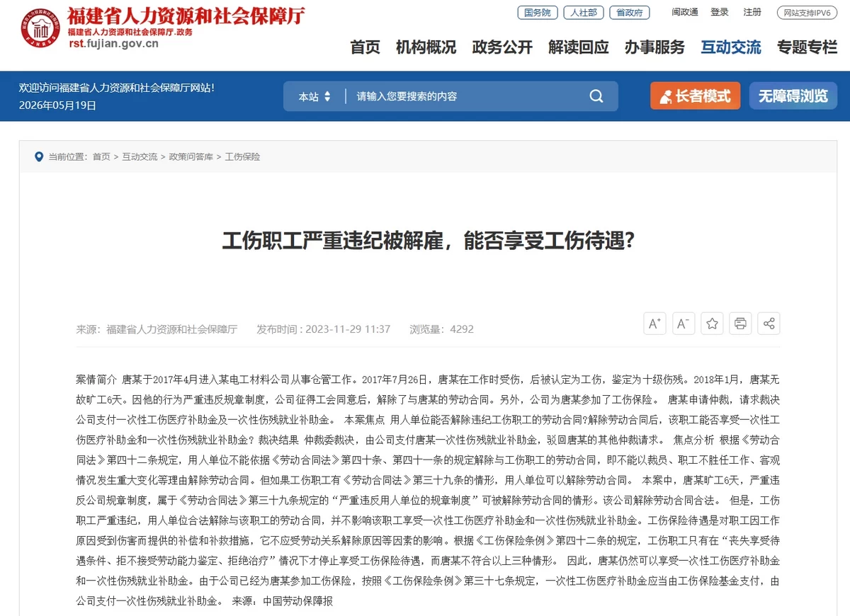This screenshot has width=850, height=616.
Task: Open the 互动交流 navigation menu
Action: [x=731, y=47]
